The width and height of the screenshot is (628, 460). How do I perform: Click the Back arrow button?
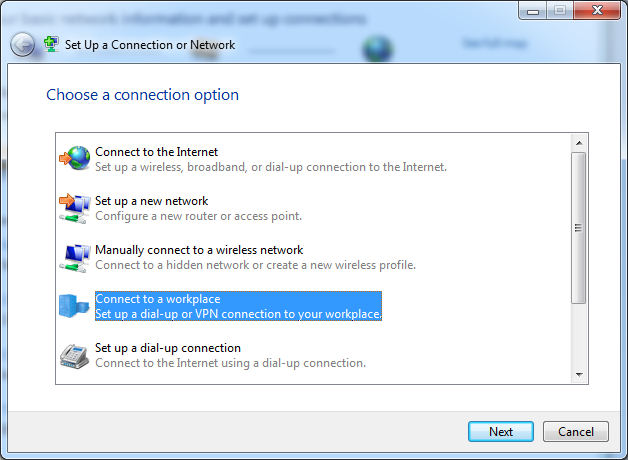point(22,45)
